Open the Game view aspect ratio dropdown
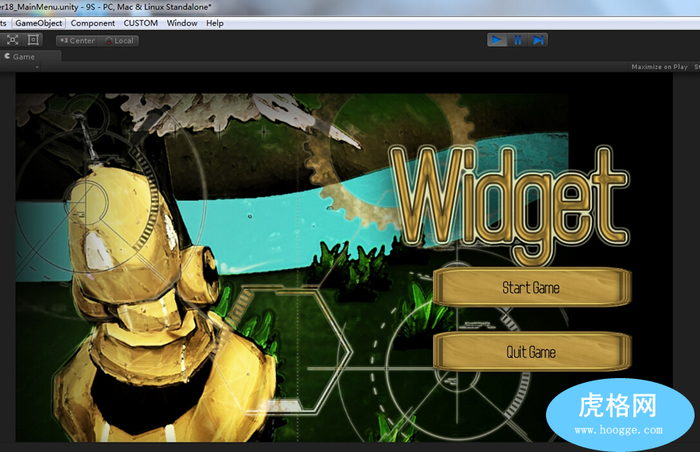Screen dimensions: 700x452 pos(20,67)
